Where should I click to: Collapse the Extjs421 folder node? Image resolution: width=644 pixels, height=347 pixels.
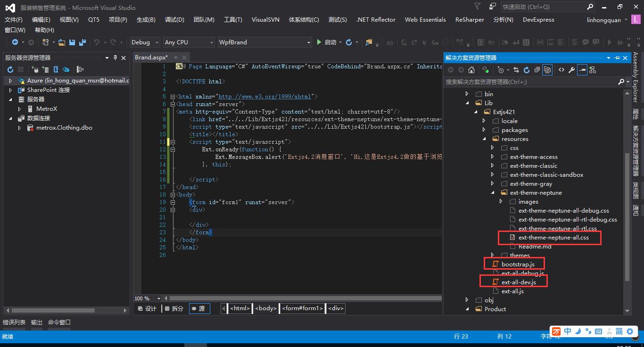pos(476,112)
